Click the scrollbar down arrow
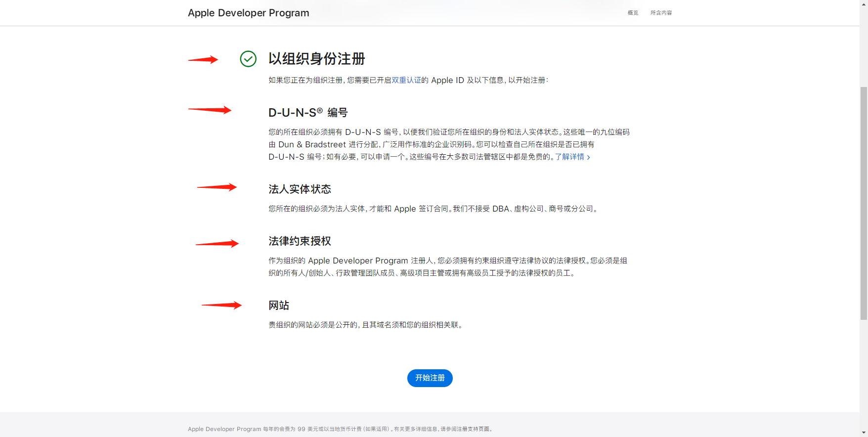 click(x=864, y=433)
